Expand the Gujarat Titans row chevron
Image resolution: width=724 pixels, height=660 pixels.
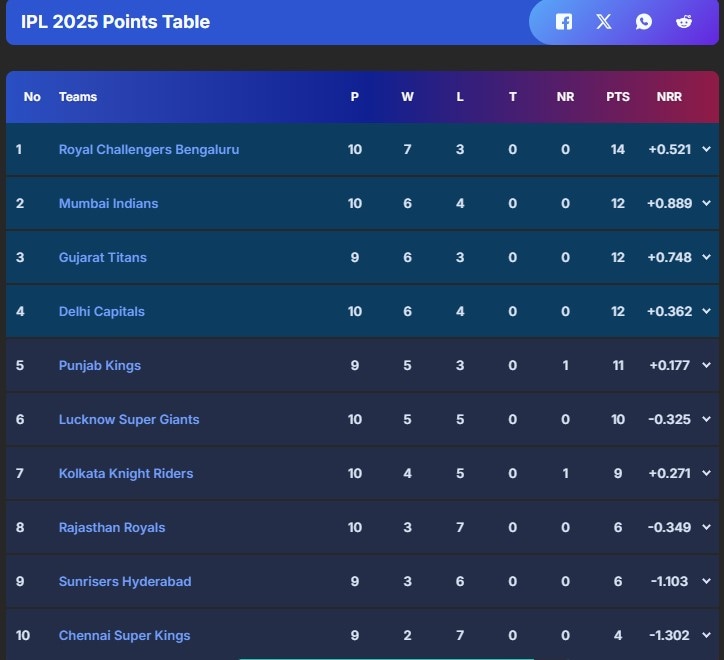click(707, 257)
